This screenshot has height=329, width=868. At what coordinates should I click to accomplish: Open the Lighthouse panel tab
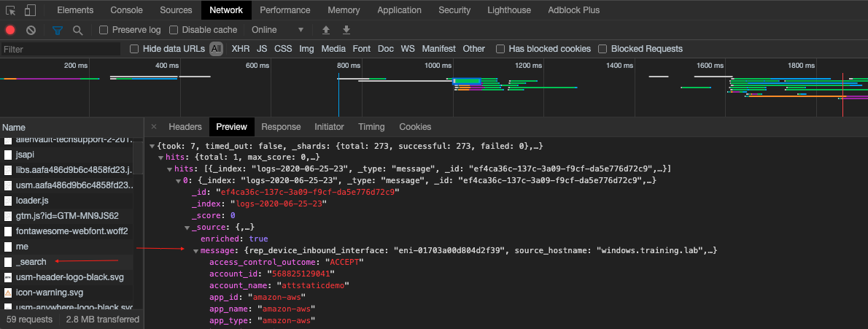508,10
